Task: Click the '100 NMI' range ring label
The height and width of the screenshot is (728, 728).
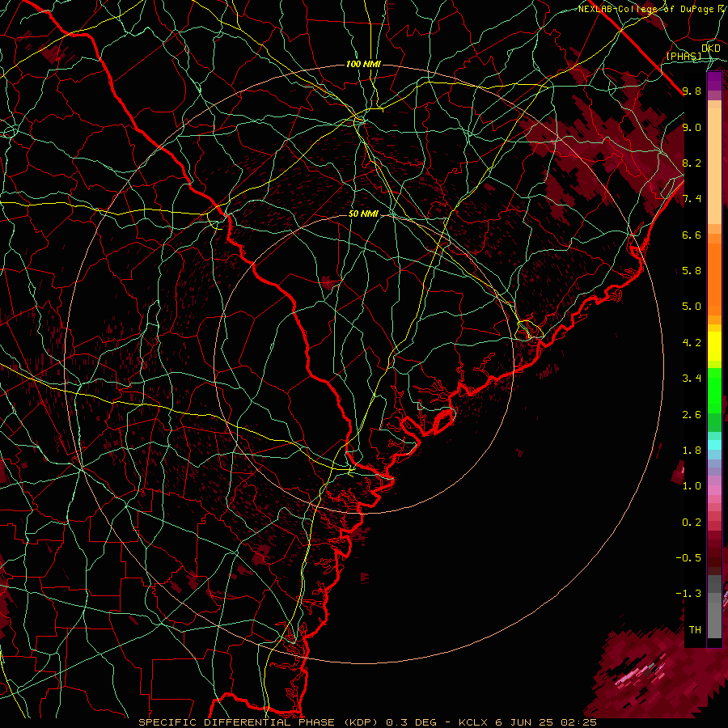Action: 363,64
